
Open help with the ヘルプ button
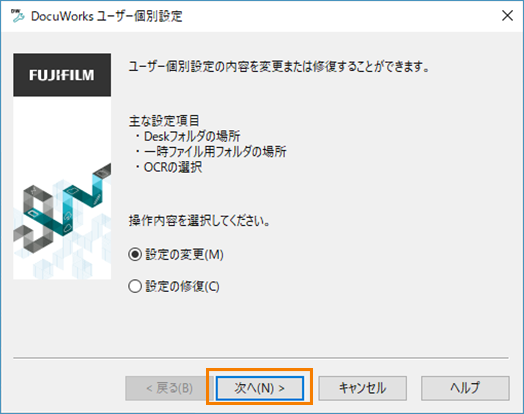coord(465,388)
